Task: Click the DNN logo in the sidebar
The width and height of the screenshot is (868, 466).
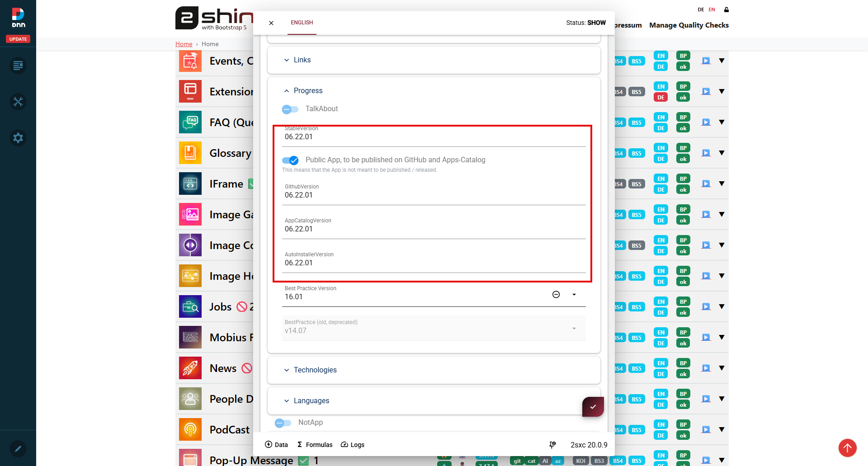Action: pyautogui.click(x=18, y=17)
